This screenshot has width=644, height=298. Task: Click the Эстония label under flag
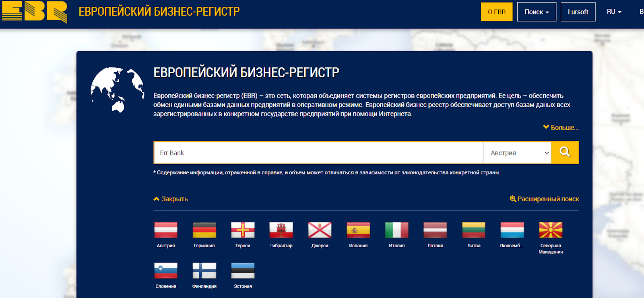[243, 286]
